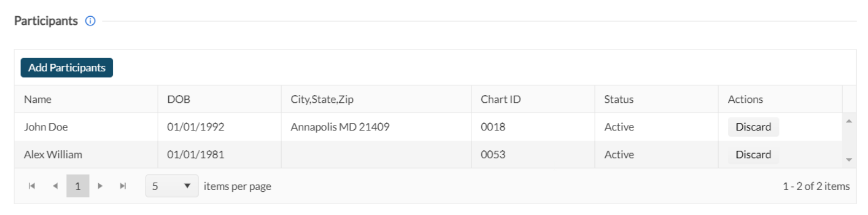Click Chart ID 0053 cell
The image size is (868, 215).
(x=533, y=155)
